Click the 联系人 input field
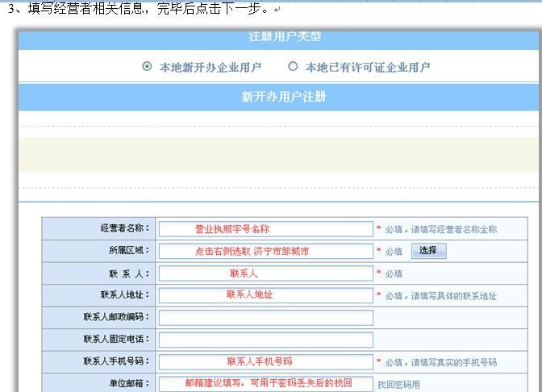 [x=266, y=273]
